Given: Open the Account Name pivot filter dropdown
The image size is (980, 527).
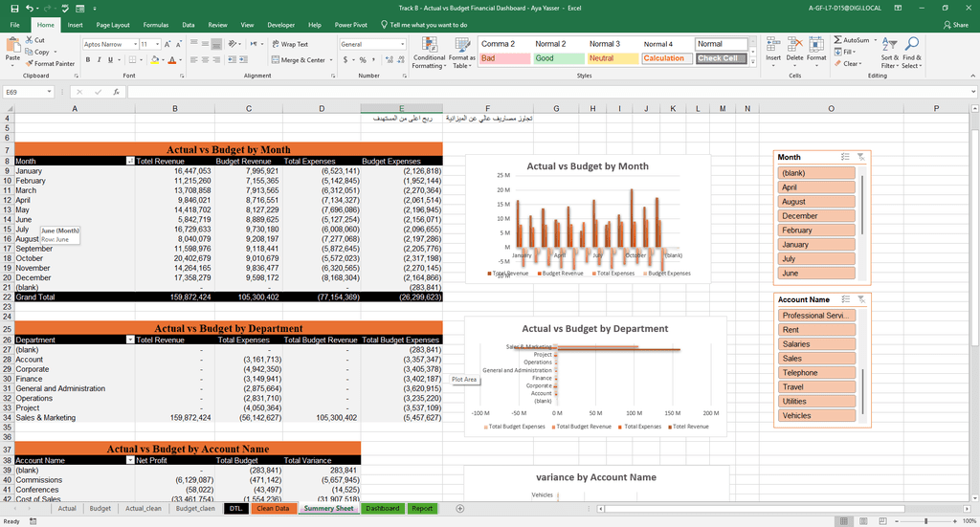Looking at the screenshot, I should (130, 460).
